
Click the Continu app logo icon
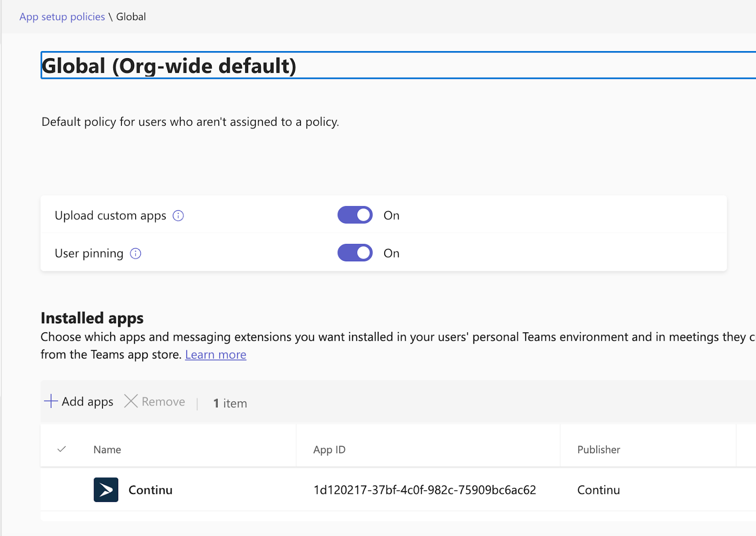106,490
